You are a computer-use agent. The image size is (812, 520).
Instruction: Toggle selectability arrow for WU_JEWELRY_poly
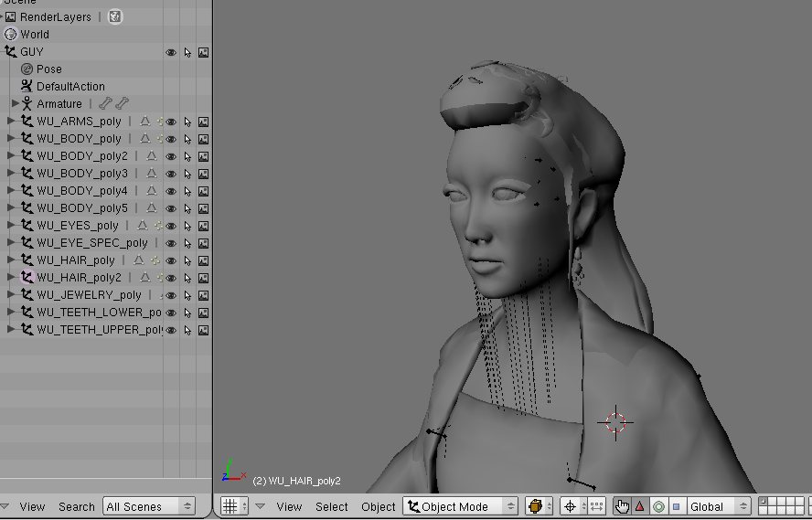point(187,295)
